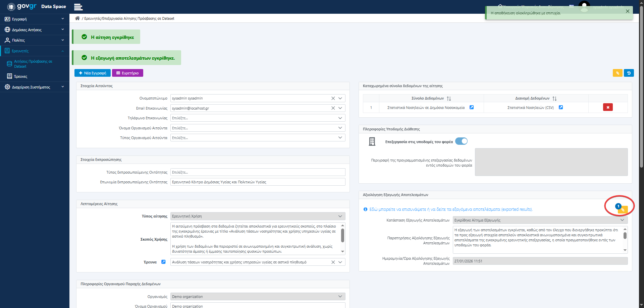Clear the Ονοματεπώνυμο field selection
Image resolution: width=644 pixels, height=308 pixels.
pos(333,98)
